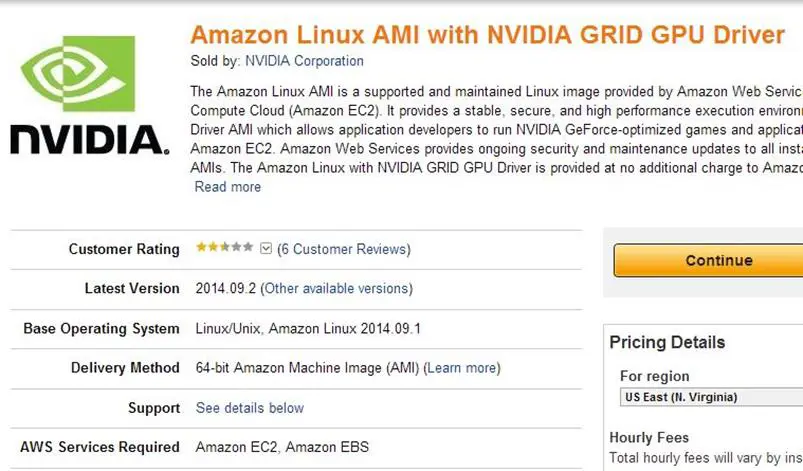803x471 pixels.
Task: Open the 6 Customer Reviews link
Action: pyautogui.click(x=343, y=249)
